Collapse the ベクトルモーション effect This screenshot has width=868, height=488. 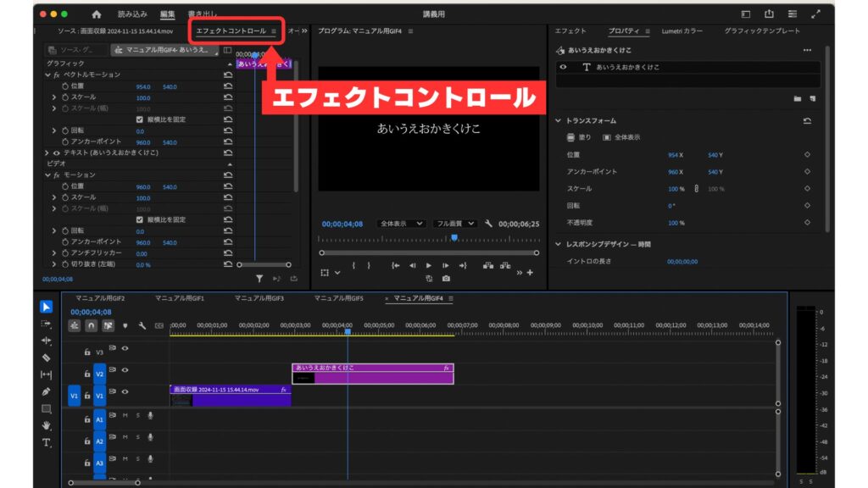(47, 75)
